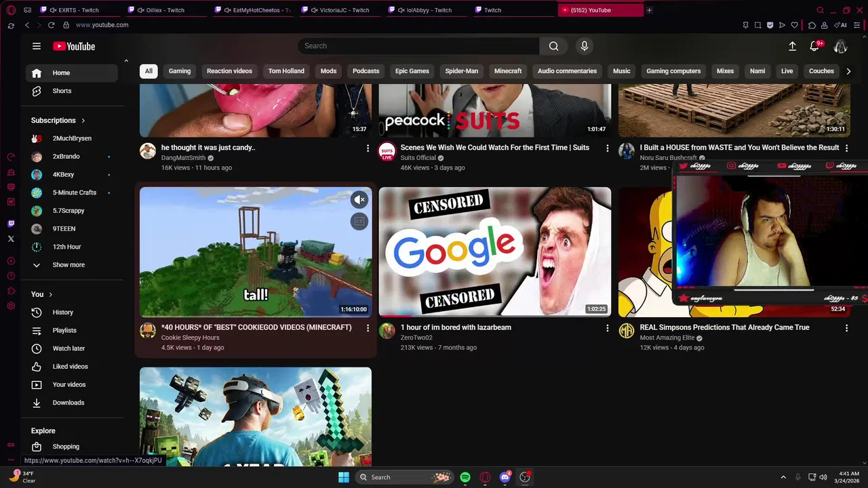The height and width of the screenshot is (488, 868).
Task: Open Downloads from the sidebar
Action: point(72,403)
